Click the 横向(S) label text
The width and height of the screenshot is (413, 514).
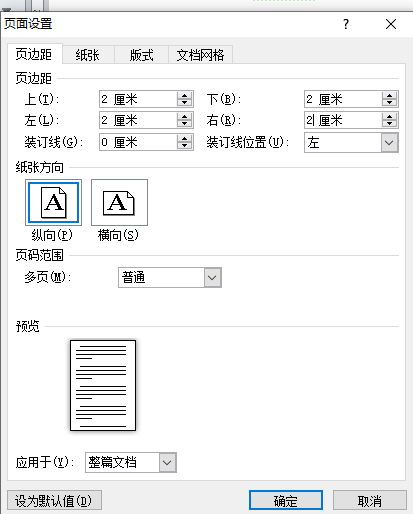(118, 235)
